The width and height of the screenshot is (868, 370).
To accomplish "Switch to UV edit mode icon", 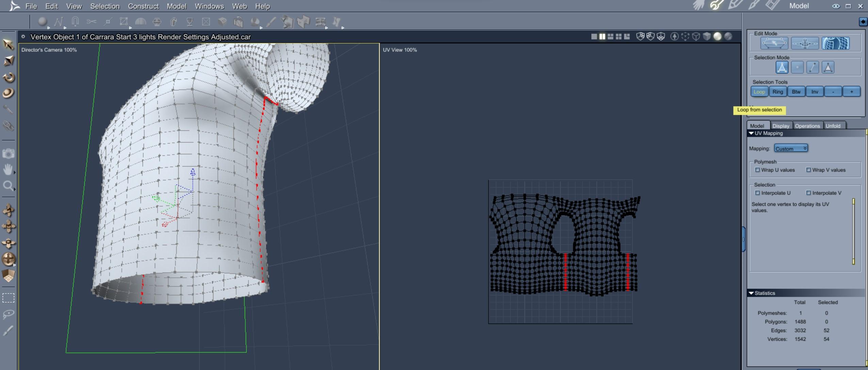I will pos(835,43).
